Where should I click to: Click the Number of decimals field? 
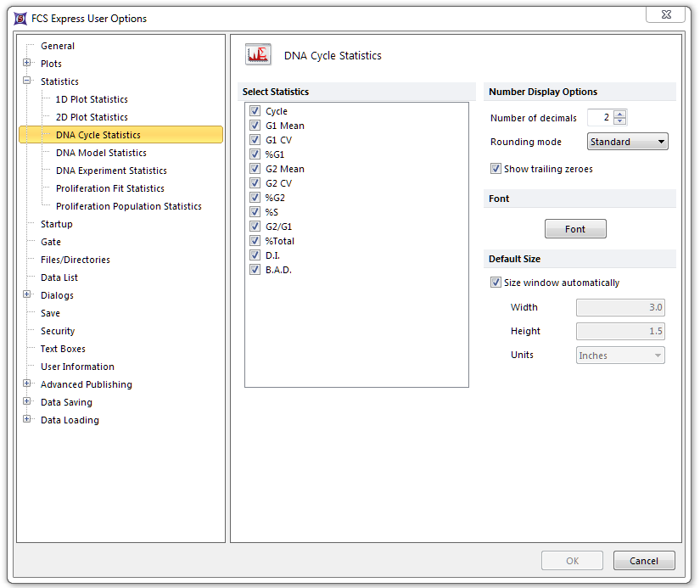600,118
